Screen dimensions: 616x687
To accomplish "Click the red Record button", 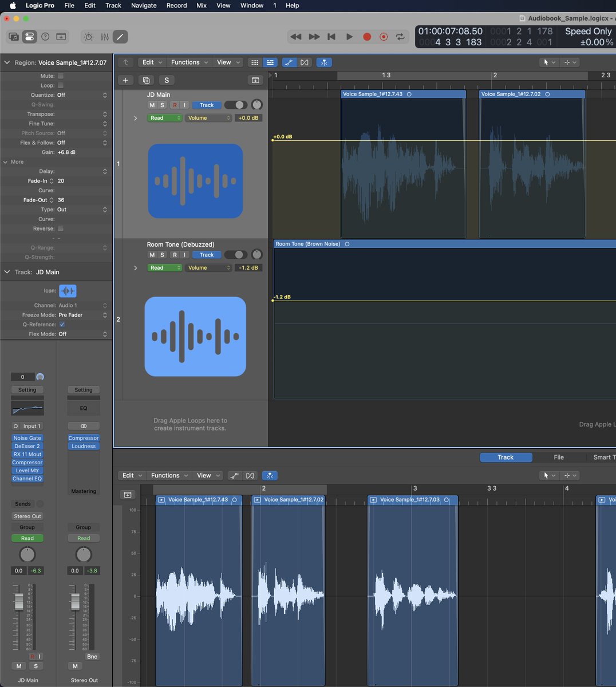I will pos(367,37).
